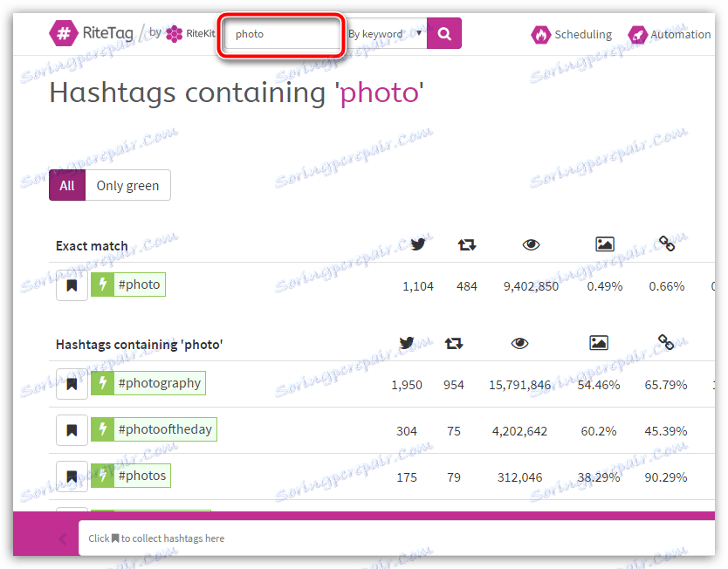Click the "Hashtags containing 'photo'" section heading
728x569 pixels.
(140, 345)
